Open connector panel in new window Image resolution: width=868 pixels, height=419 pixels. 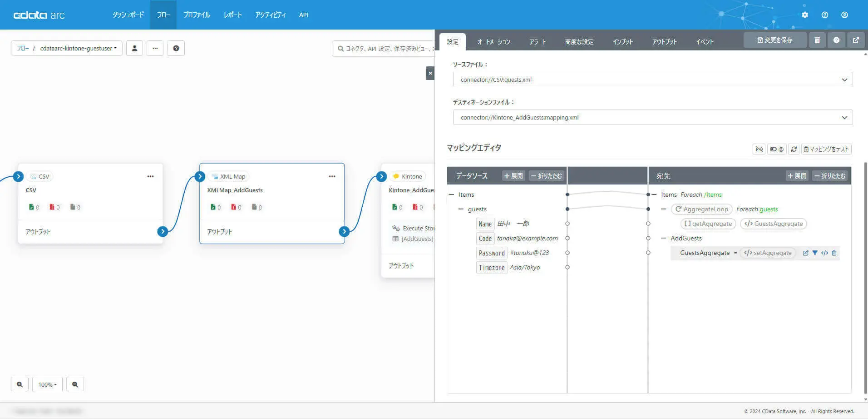(856, 40)
